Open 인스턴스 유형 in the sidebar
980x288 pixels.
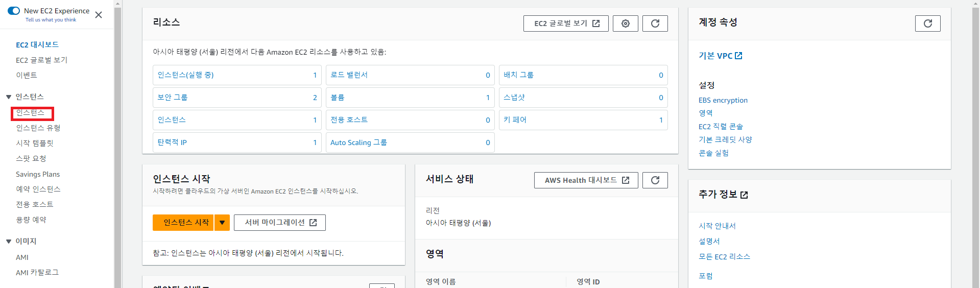tap(38, 128)
